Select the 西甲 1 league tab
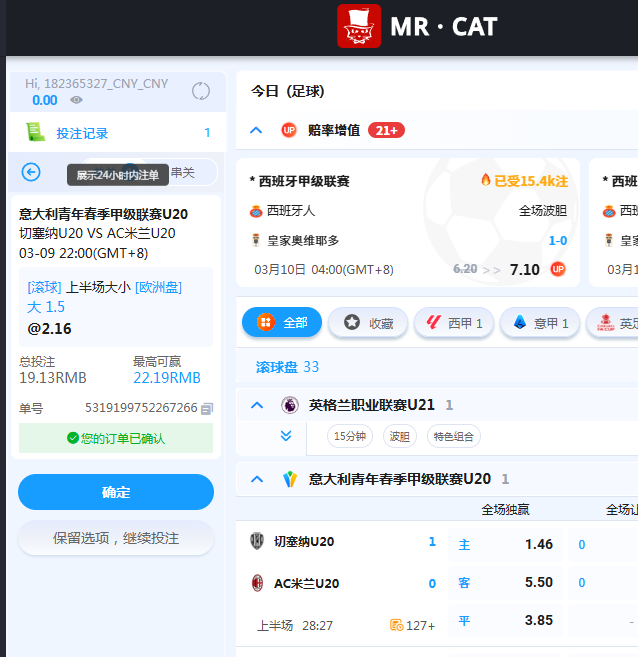Image resolution: width=638 pixels, height=657 pixels. pyautogui.click(x=454, y=323)
